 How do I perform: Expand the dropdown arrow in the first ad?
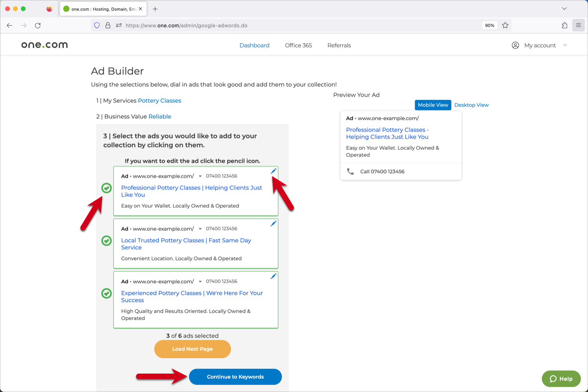[x=200, y=176]
